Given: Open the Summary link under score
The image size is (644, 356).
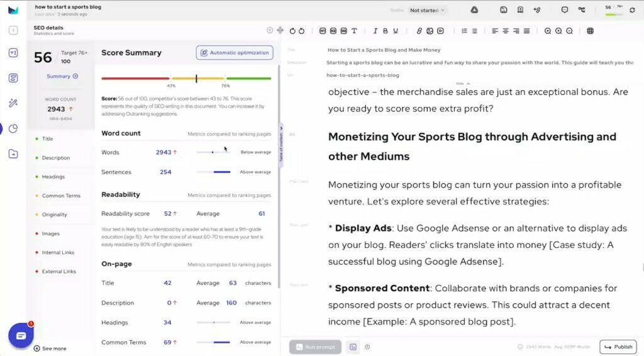Looking at the screenshot, I should coord(62,76).
